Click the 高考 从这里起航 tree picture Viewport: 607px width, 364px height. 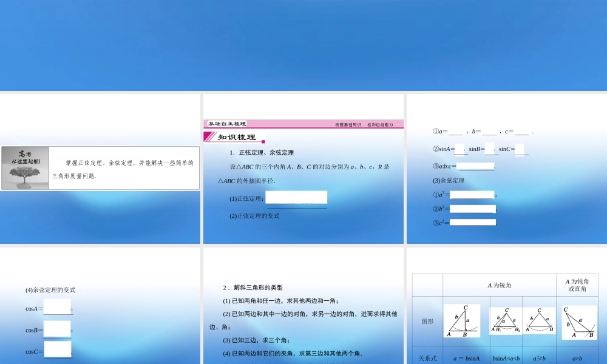(25, 168)
